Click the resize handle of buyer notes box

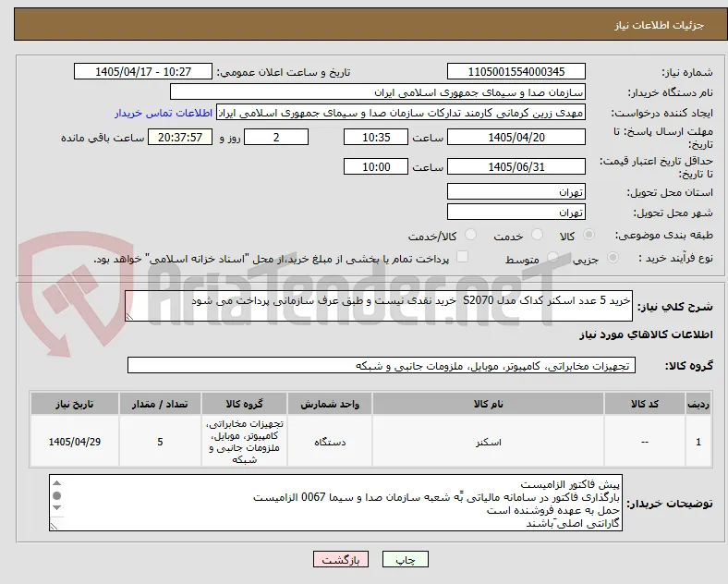(x=54, y=527)
